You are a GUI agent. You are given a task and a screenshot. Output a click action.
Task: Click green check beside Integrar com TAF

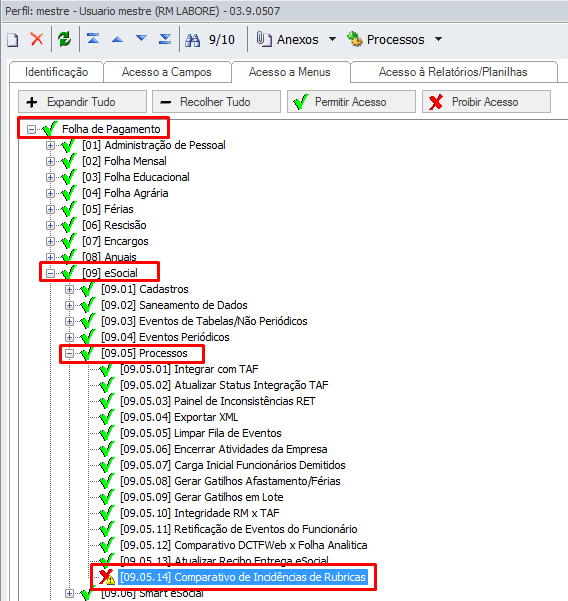(107, 369)
